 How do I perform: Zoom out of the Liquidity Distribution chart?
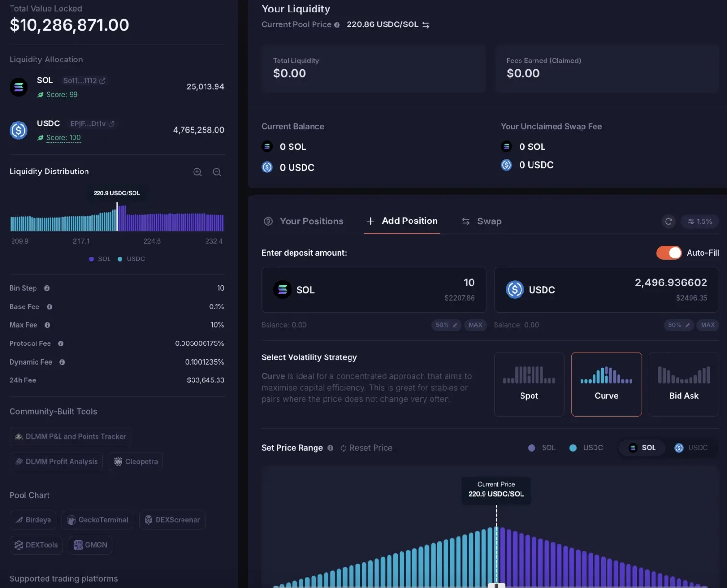pos(217,172)
